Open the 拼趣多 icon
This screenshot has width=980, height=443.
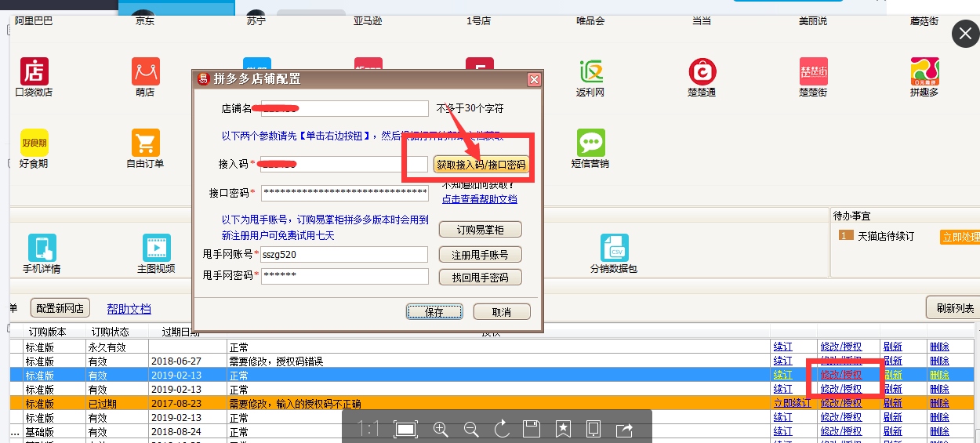point(924,71)
